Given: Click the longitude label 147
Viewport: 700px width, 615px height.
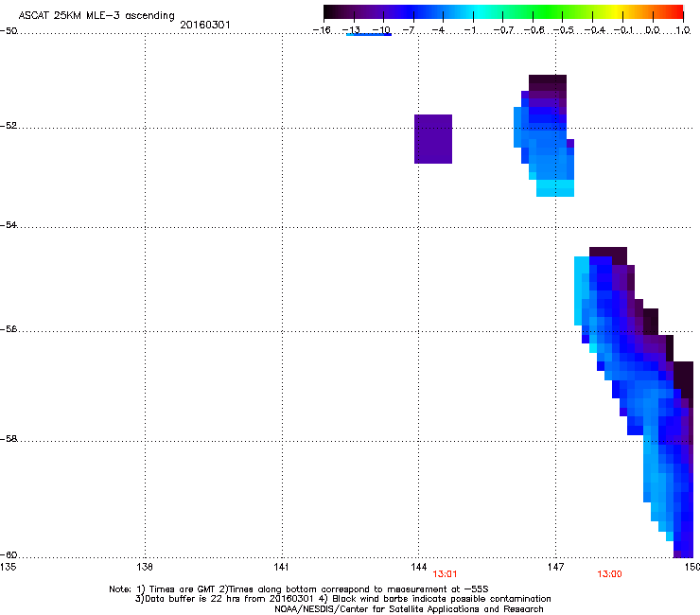Looking at the screenshot, I should (555, 567).
